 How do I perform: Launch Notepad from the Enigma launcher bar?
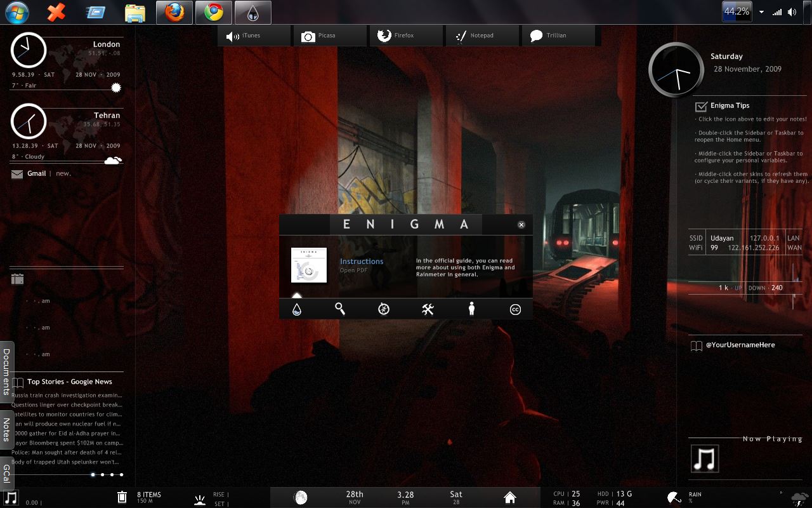(482, 36)
